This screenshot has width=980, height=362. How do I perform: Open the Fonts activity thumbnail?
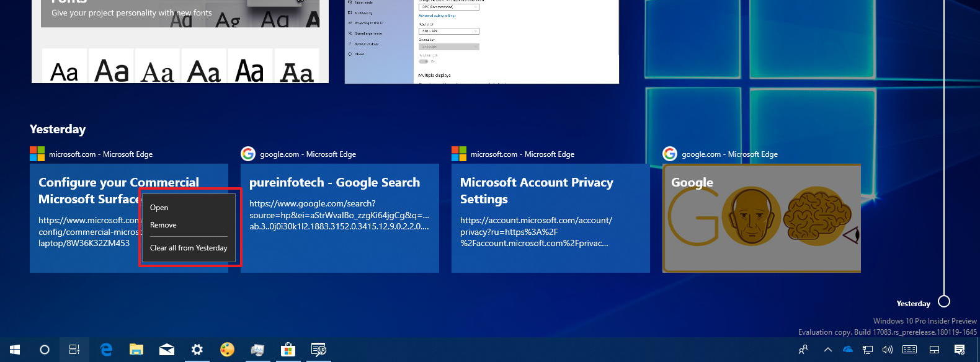[x=180, y=41]
